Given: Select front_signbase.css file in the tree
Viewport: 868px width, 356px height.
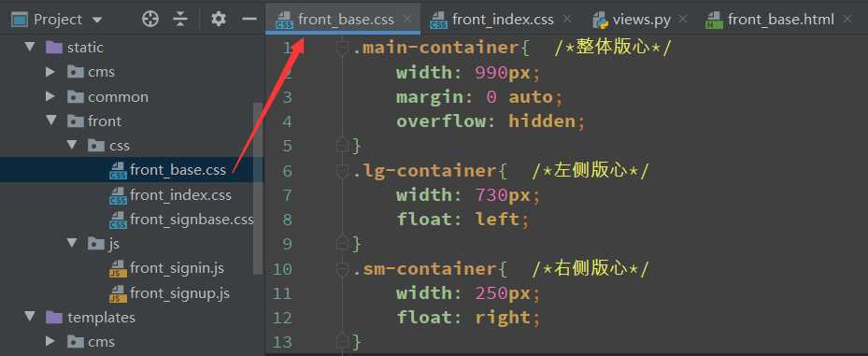Looking at the screenshot, I should pyautogui.click(x=192, y=220).
